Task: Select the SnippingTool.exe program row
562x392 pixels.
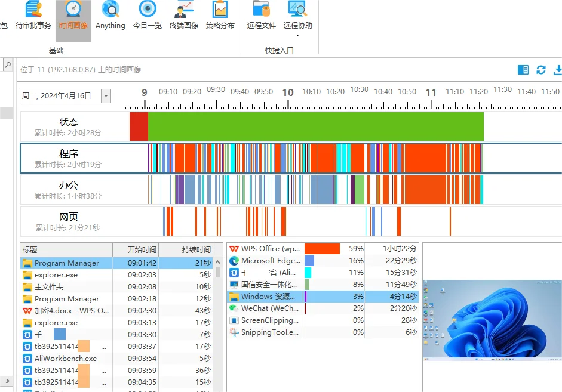Action: point(323,332)
